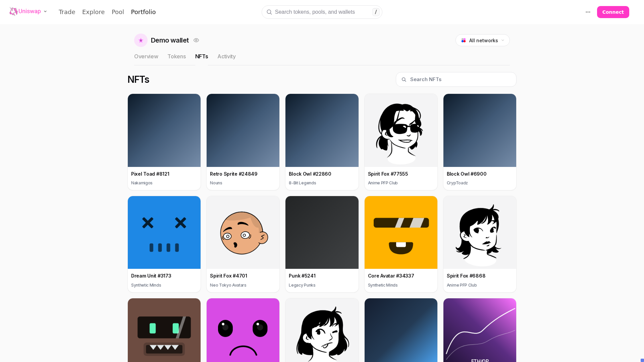The width and height of the screenshot is (644, 362).
Task: Open the dark blue NFT thumbnail in the third row
Action: (401, 330)
